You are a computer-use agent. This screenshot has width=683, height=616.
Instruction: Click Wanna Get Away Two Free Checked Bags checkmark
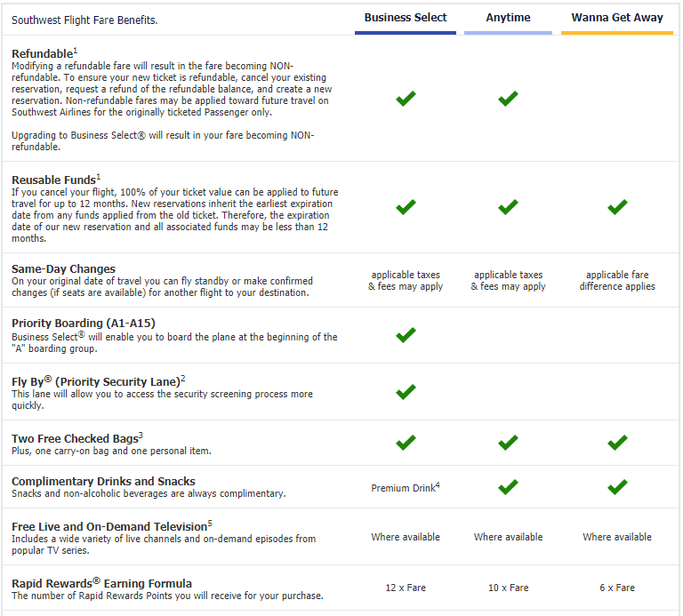coord(617,443)
